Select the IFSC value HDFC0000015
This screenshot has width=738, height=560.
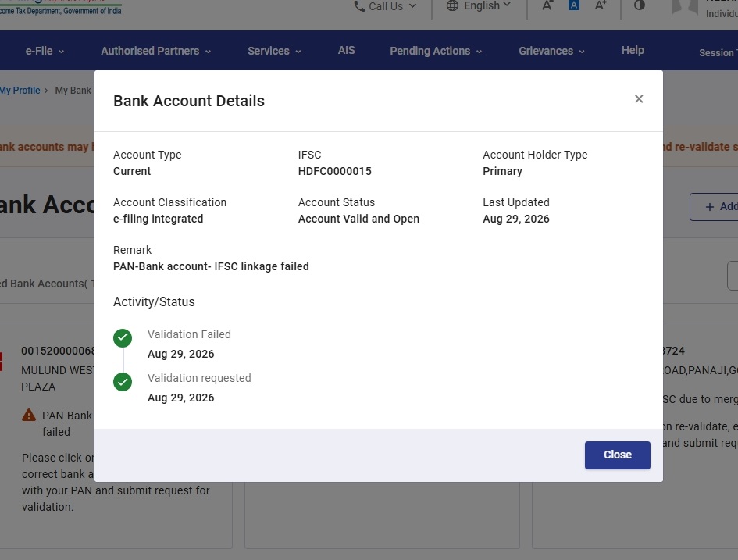[335, 171]
